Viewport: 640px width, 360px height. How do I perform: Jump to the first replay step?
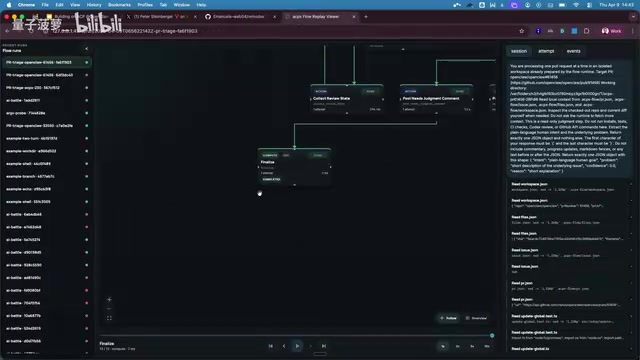[271, 346]
